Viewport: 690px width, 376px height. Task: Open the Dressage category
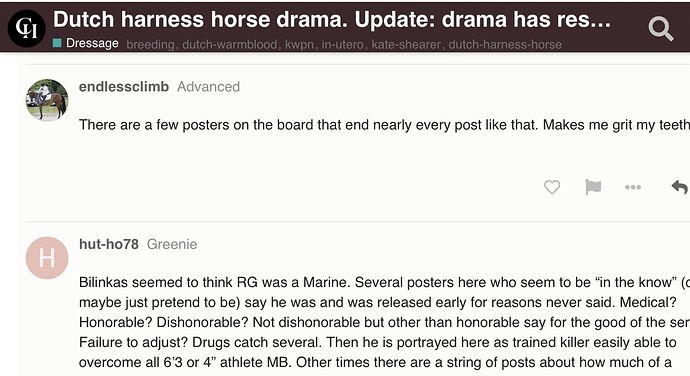coord(92,43)
